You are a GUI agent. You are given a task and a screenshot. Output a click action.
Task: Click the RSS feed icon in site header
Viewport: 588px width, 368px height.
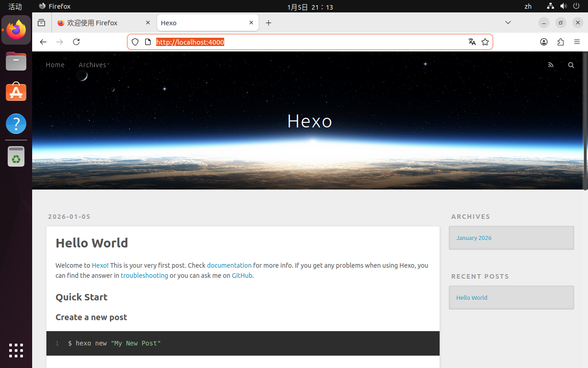[x=551, y=65]
